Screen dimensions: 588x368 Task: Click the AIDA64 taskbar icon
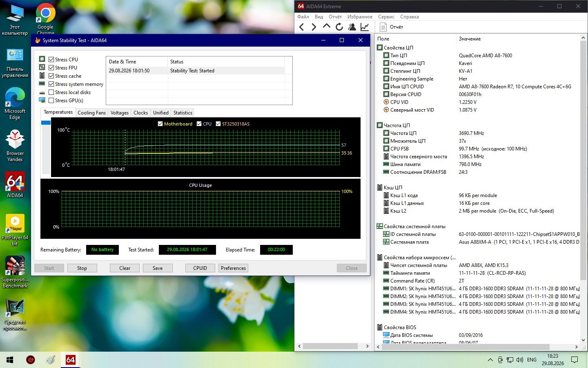[70, 360]
